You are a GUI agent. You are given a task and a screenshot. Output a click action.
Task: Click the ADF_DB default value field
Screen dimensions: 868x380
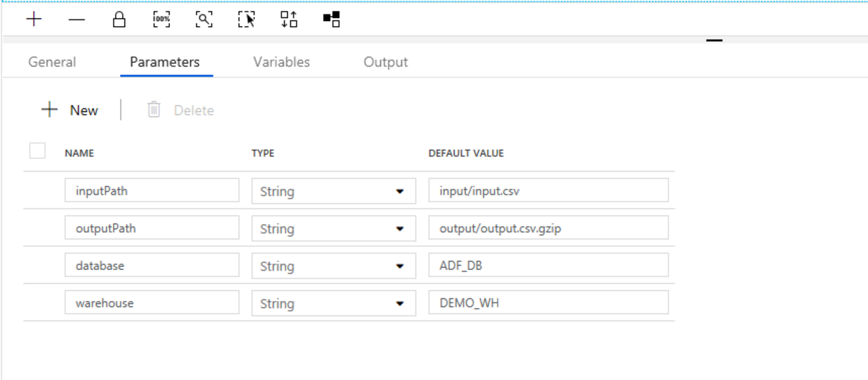tap(548, 265)
